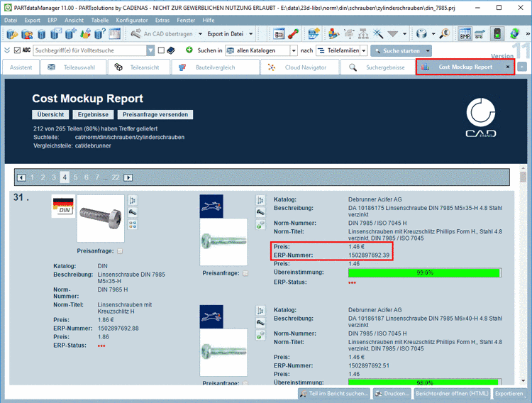Click the Übersicht button
Image resolution: width=532 pixels, height=403 pixels.
(x=50, y=115)
